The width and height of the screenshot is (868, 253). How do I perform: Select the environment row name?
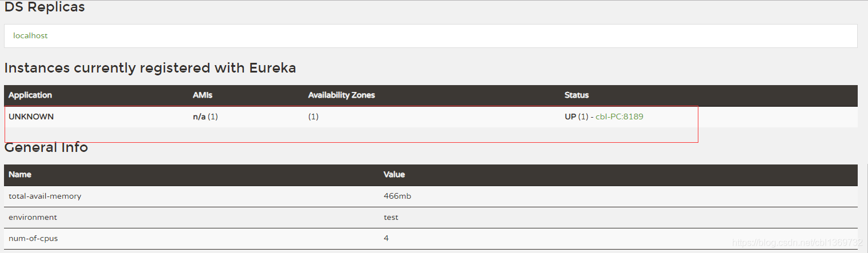pos(33,217)
